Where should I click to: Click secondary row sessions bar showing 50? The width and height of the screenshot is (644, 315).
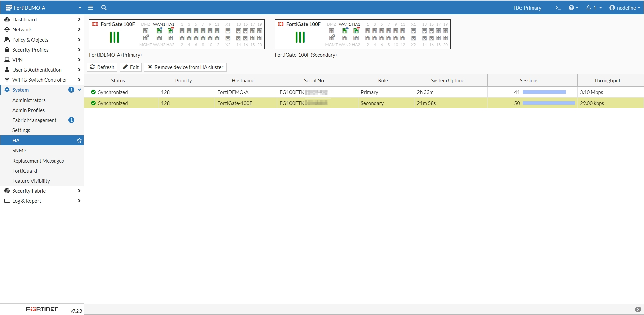pos(549,103)
